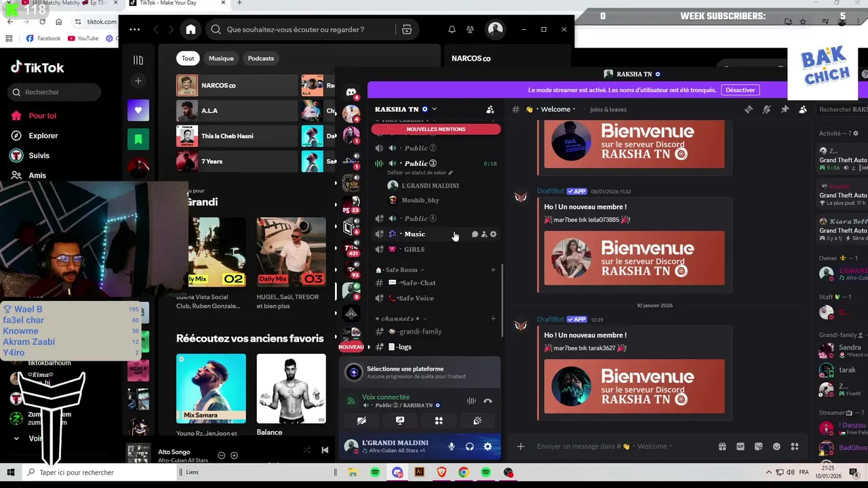Viewport: 868px width, 488px height.
Task: Open the Brave browser taskbar icon
Action: pyautogui.click(x=441, y=472)
